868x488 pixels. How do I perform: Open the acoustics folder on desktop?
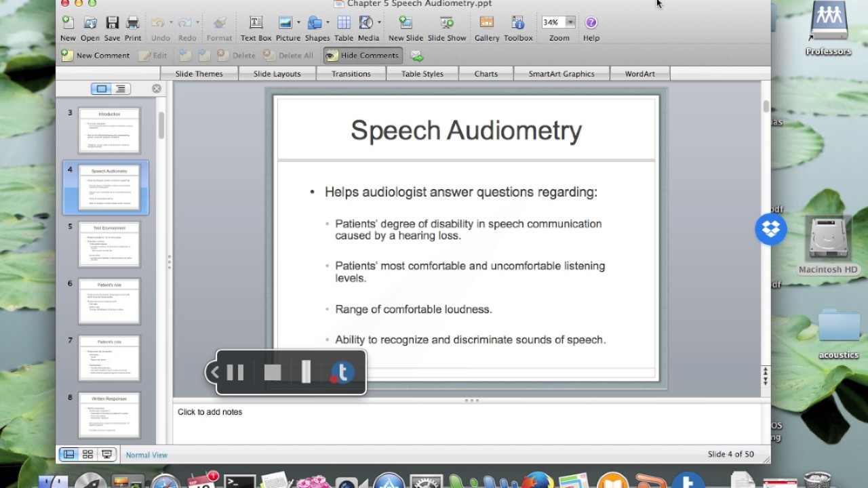[839, 334]
